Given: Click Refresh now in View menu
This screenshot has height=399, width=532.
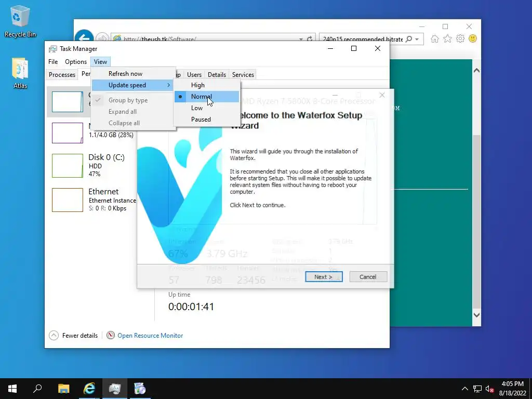Looking at the screenshot, I should 134,74.
